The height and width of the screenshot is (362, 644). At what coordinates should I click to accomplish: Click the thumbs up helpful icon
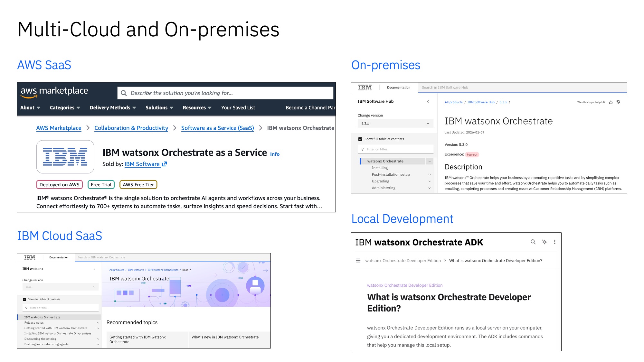pos(611,102)
